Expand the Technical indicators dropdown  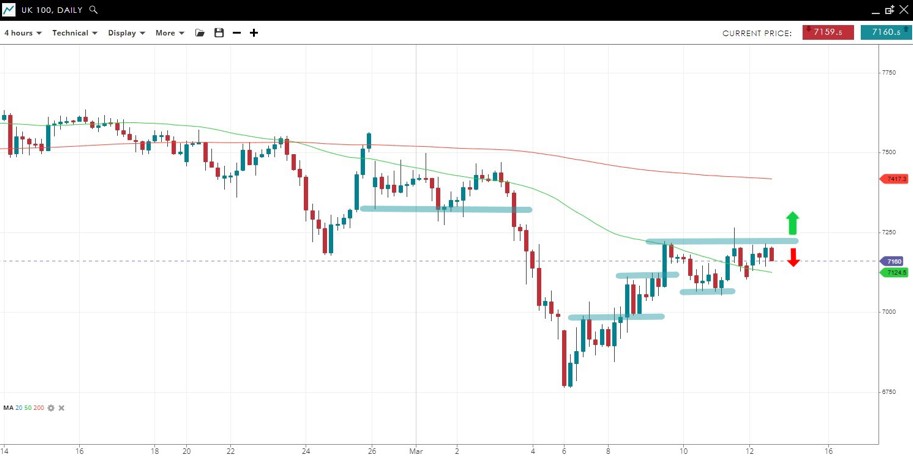point(74,33)
